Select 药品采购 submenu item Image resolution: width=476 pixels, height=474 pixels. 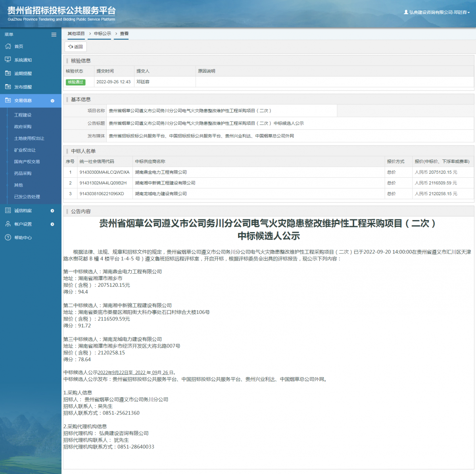click(23, 173)
